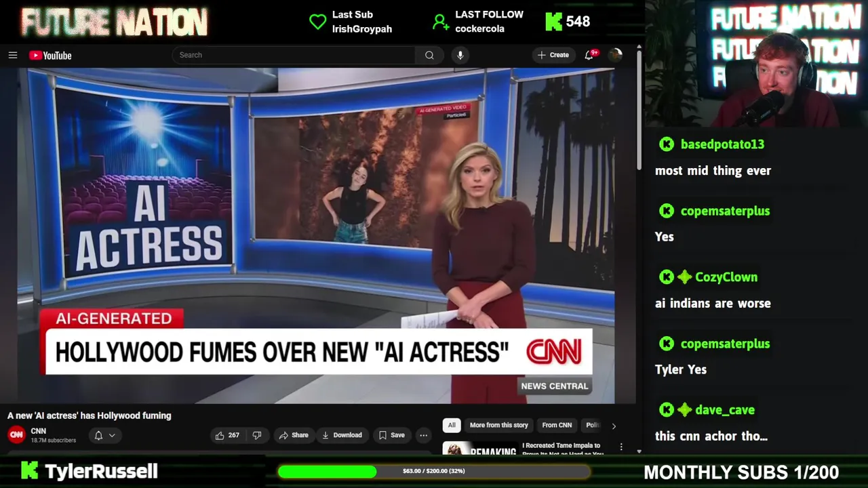The width and height of the screenshot is (868, 488).
Task: Open the CNN channel name link
Action: click(39, 431)
